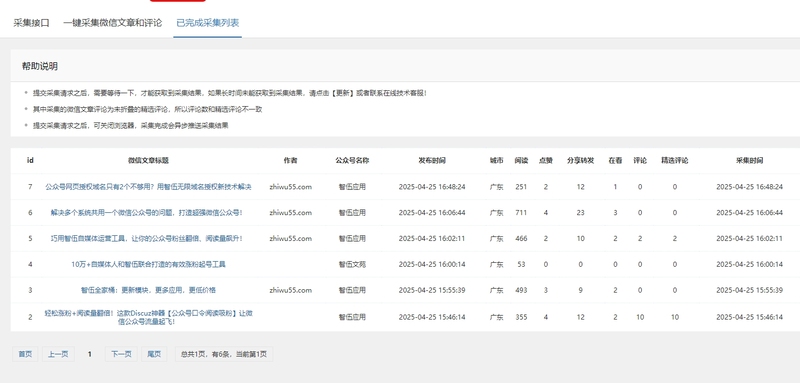This screenshot has height=383, width=800.
Task: Click the 分享转发 column header
Action: pyautogui.click(x=581, y=161)
